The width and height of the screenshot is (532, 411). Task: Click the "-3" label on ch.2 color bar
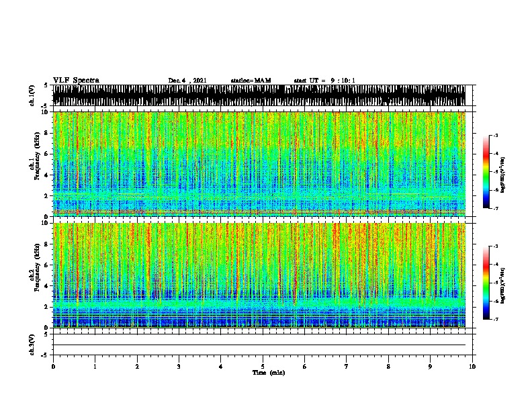click(x=496, y=246)
